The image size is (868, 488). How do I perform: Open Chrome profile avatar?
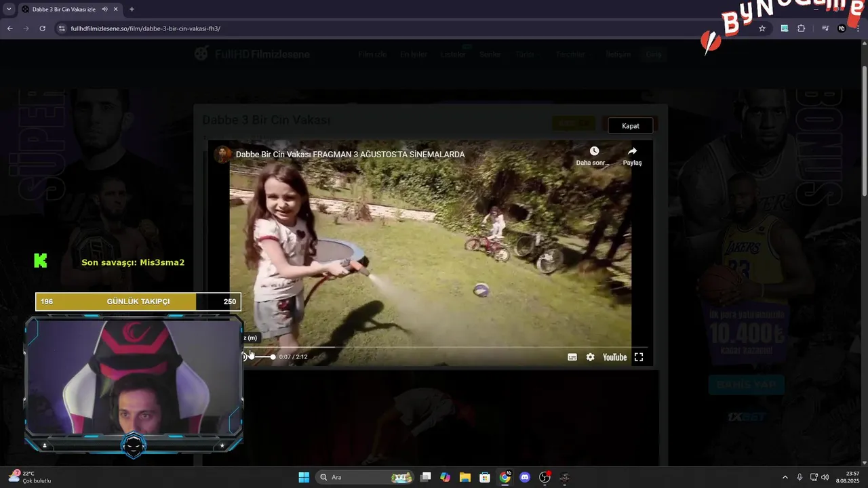pos(842,28)
